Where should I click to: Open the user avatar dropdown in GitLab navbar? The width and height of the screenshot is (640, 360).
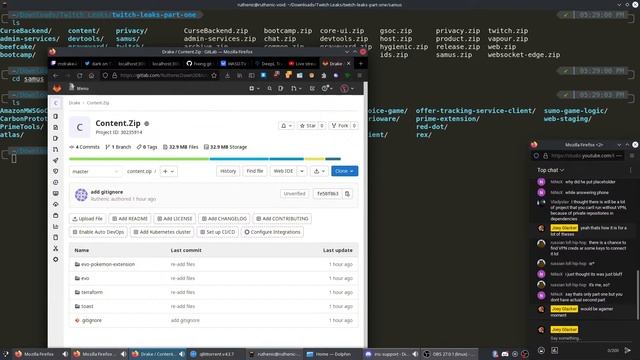click(347, 88)
